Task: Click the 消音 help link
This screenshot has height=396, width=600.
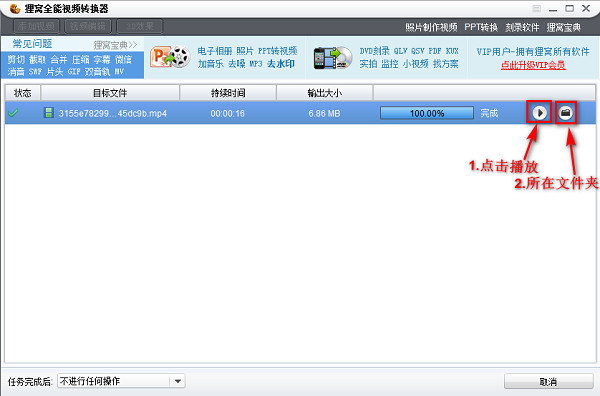Action: (16, 72)
